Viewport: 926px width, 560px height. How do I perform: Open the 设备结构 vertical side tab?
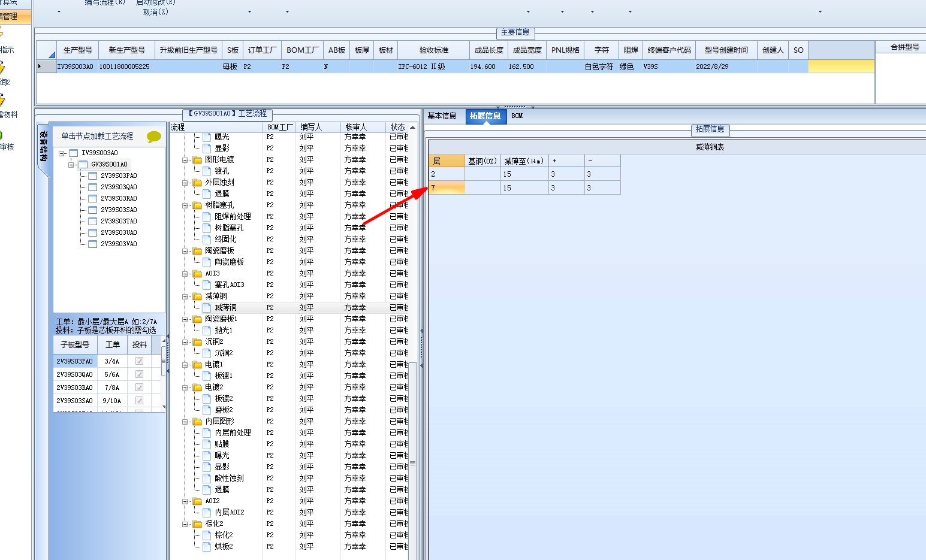coord(44,147)
